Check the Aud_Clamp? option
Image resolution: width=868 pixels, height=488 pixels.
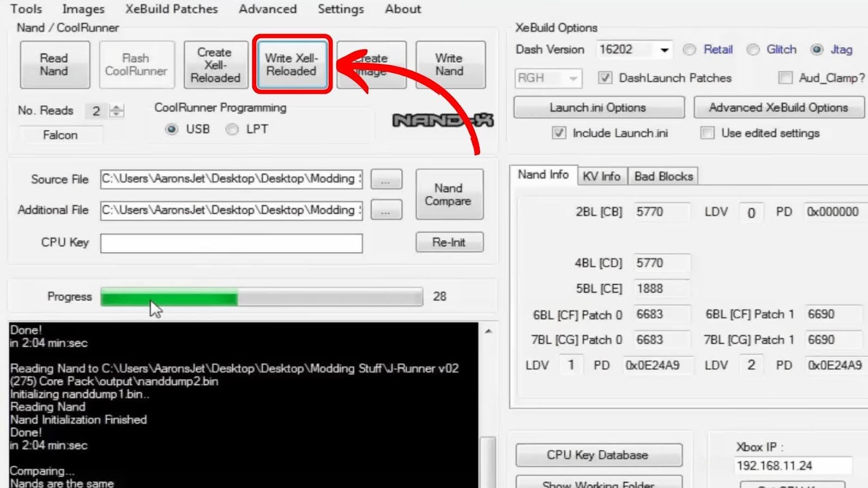pos(785,79)
